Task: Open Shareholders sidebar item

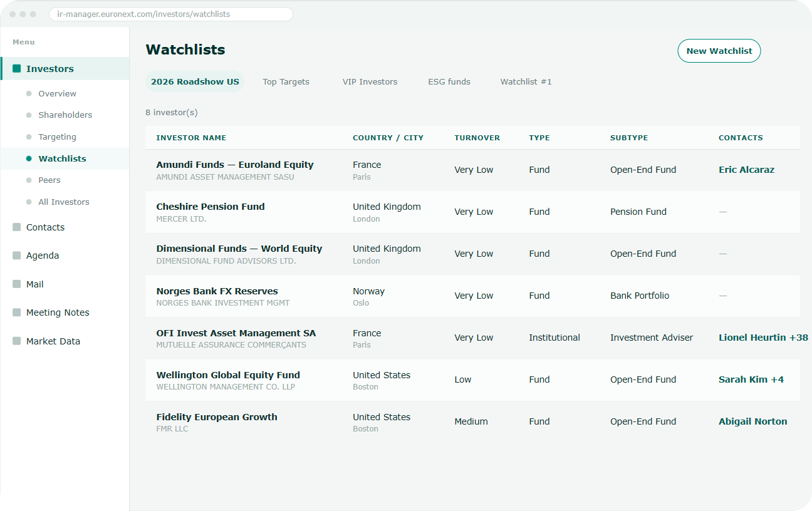Action: [x=65, y=115]
